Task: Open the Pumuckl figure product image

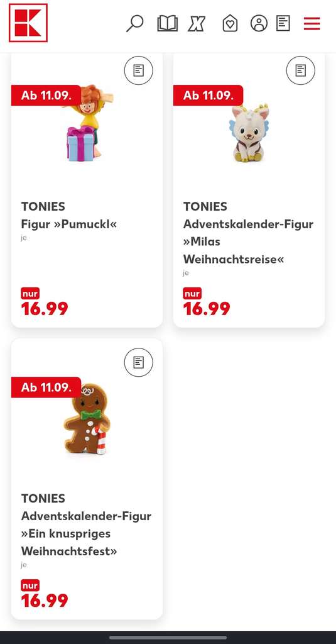Action: pos(87,123)
